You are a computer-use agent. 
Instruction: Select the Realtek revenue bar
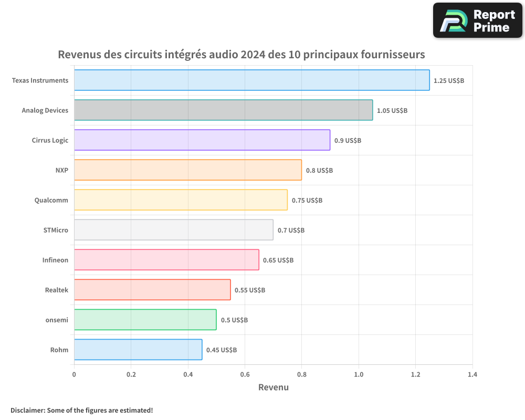pos(152,290)
